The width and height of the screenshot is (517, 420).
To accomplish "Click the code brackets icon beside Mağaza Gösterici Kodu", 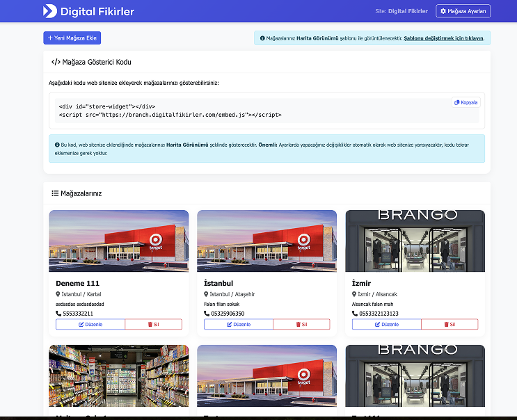I will pyautogui.click(x=56, y=62).
